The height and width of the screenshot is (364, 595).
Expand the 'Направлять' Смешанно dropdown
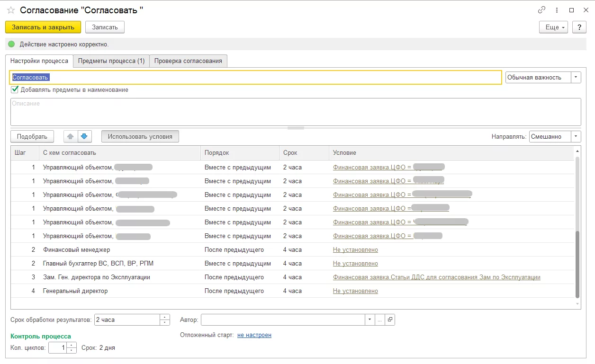[576, 136]
